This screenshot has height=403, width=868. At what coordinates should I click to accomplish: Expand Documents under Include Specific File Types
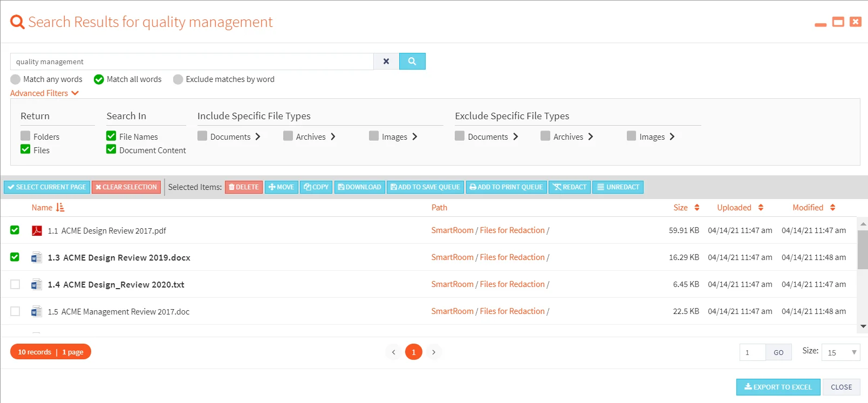pos(258,136)
